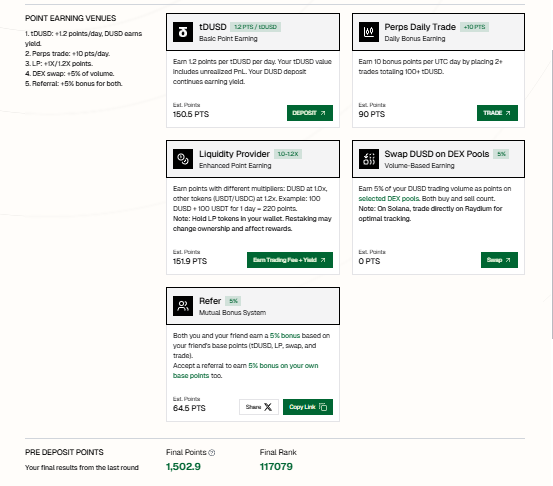Click 'Daily Bonus Earning' subtitle
The image size is (553, 486).
415,39
